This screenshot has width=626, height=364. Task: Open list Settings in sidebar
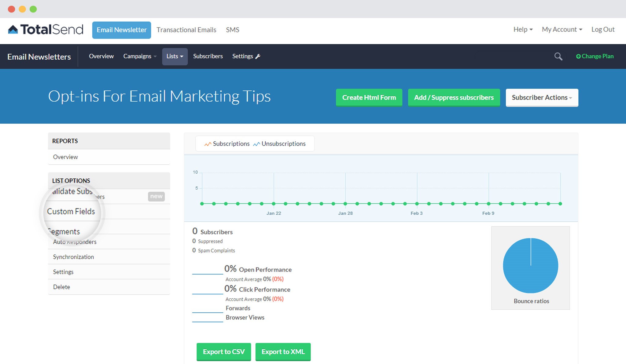[109, 272]
